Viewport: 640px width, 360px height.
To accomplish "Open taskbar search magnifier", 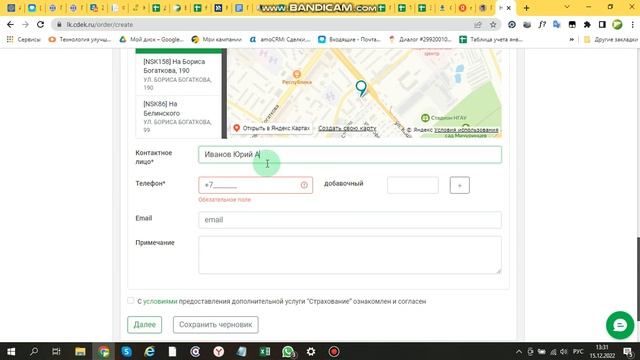I will (x=34, y=351).
